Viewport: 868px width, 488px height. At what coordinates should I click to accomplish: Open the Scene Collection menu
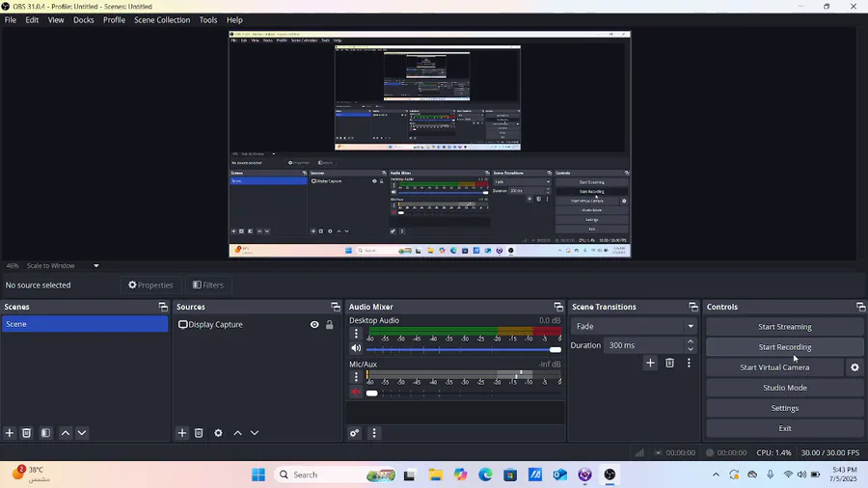click(x=162, y=20)
